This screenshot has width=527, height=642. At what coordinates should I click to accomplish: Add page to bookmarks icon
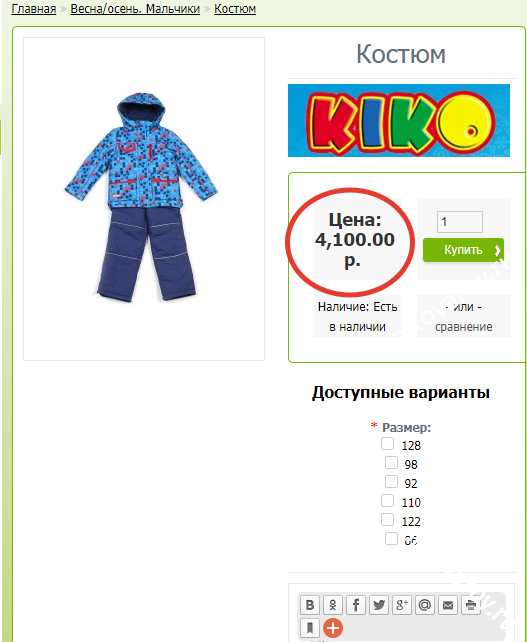(310, 628)
